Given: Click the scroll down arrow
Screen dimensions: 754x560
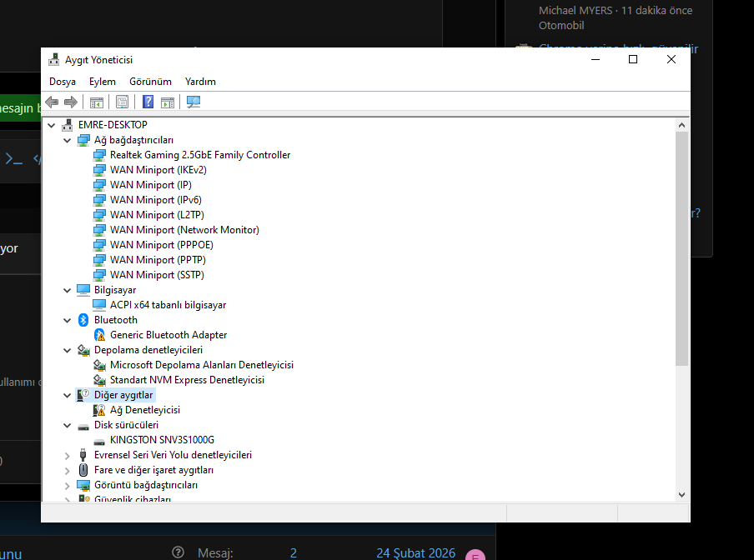Looking at the screenshot, I should pos(681,495).
